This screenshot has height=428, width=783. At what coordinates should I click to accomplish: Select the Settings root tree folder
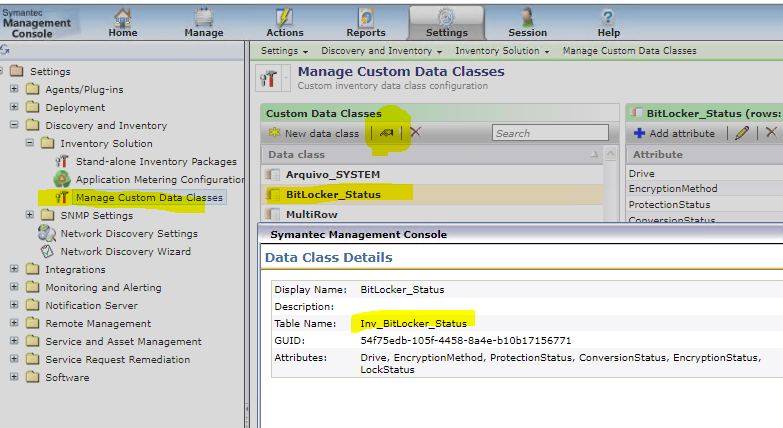[50, 71]
